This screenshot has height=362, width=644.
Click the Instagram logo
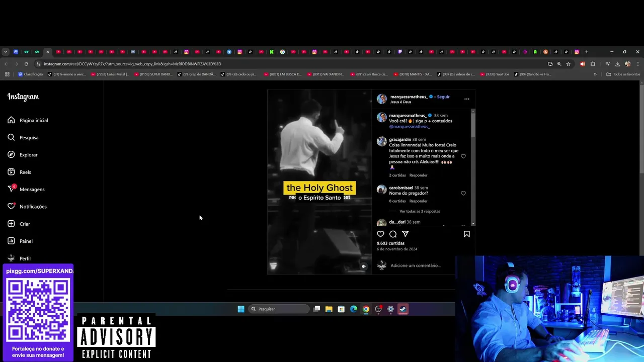click(23, 97)
